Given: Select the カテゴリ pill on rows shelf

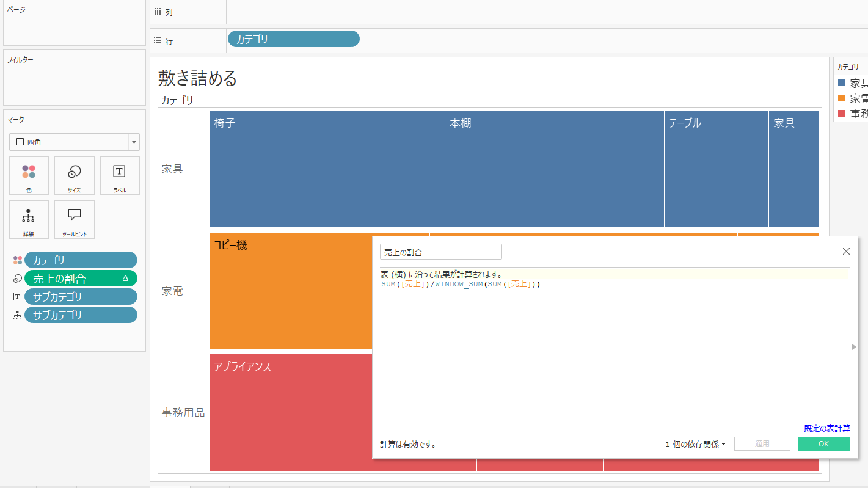Looking at the screenshot, I should point(294,39).
